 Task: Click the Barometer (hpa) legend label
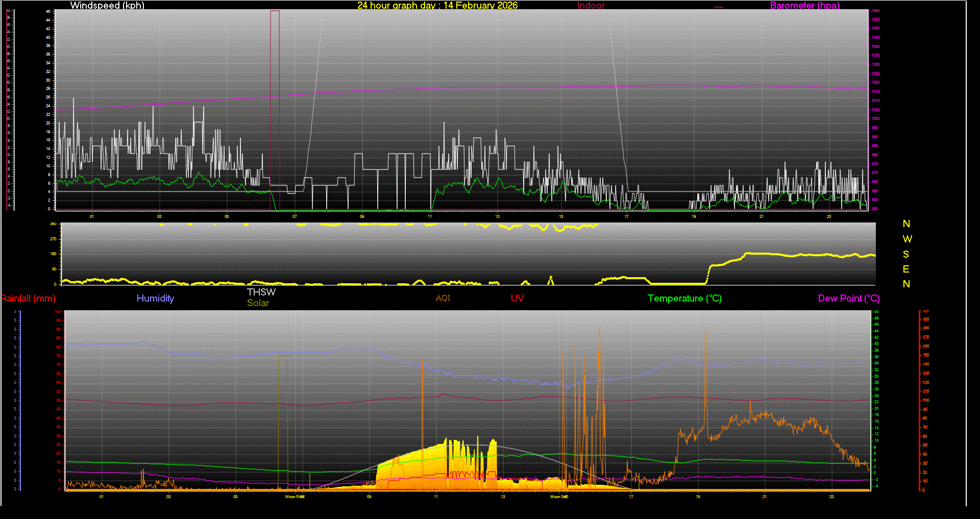[804, 6]
